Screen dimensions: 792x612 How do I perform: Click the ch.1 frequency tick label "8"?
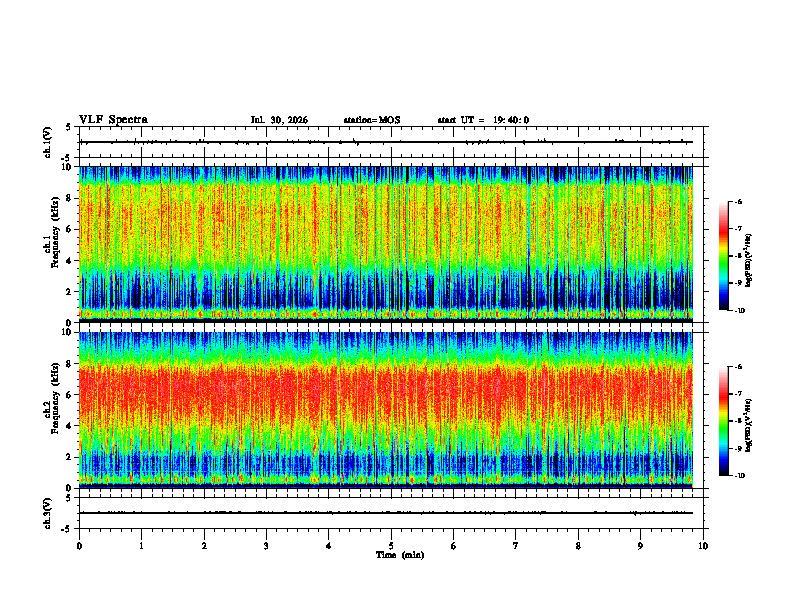[x=70, y=198]
